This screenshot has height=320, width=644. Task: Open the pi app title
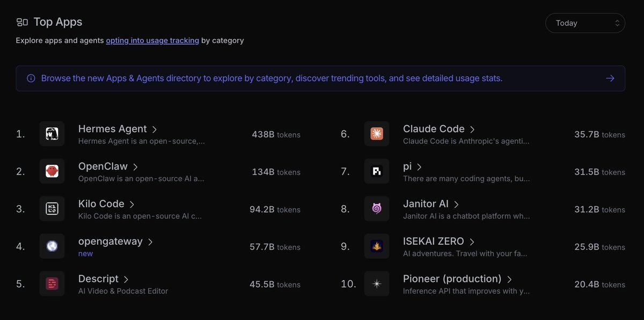click(407, 167)
